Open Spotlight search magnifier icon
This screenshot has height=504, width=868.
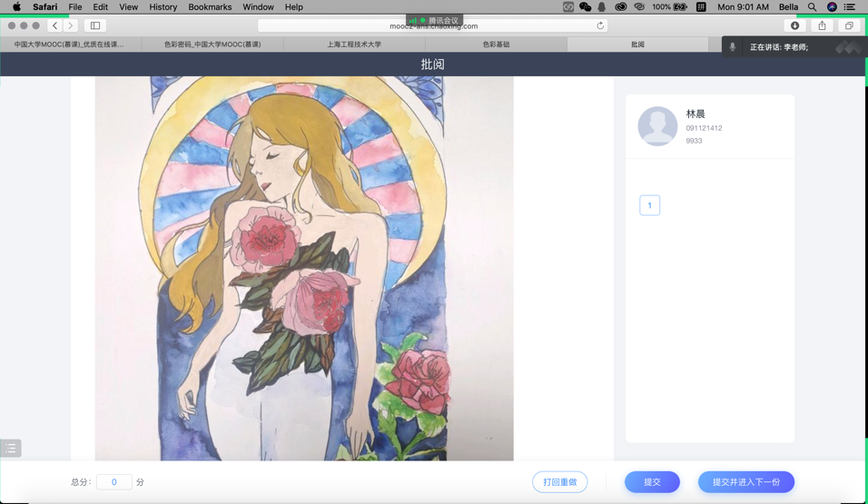tap(812, 7)
